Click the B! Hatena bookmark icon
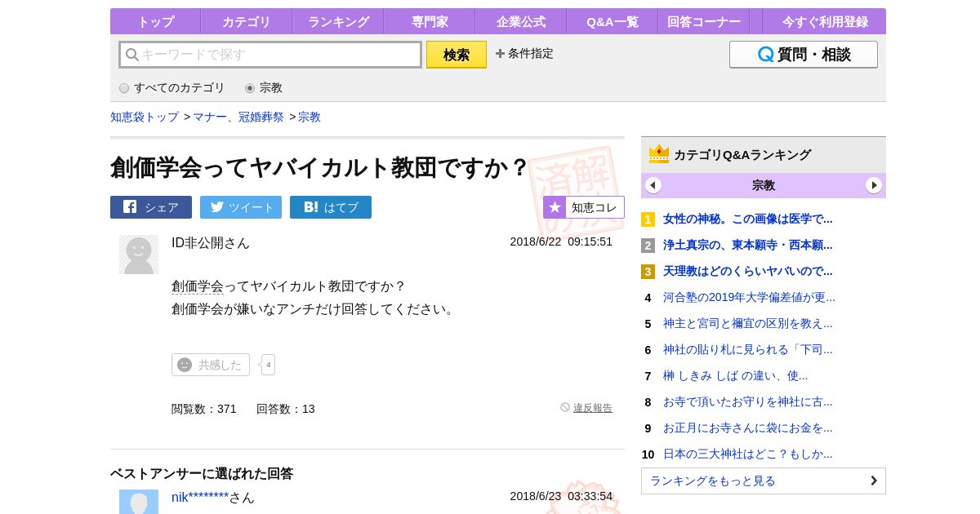This screenshot has width=980, height=514. click(x=310, y=207)
